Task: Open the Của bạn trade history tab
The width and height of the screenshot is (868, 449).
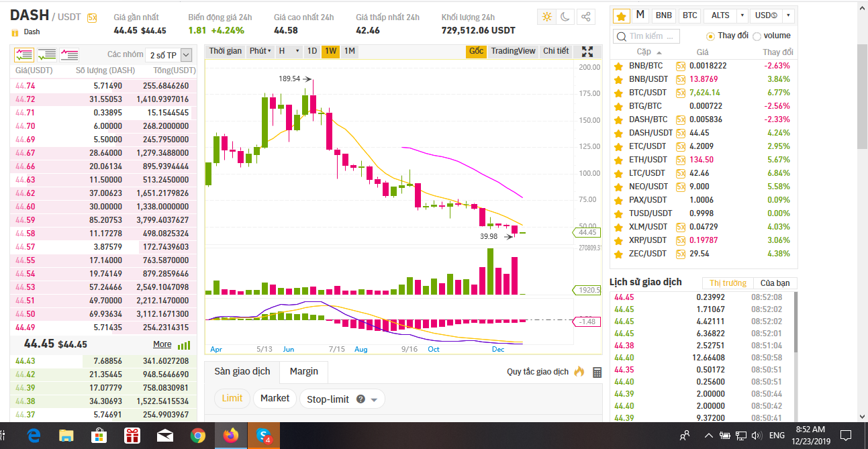Action: pyautogui.click(x=775, y=283)
